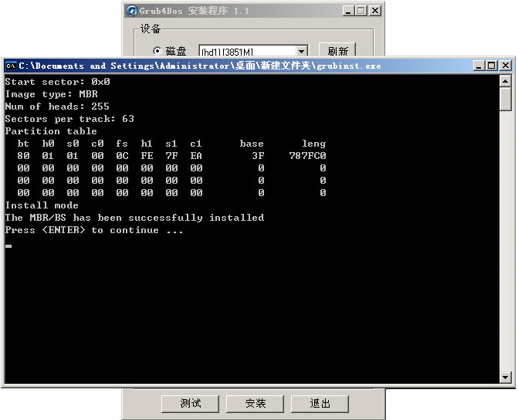518x420 pixels.
Task: Click the console vertical scrollbar thumb
Action: (506, 99)
